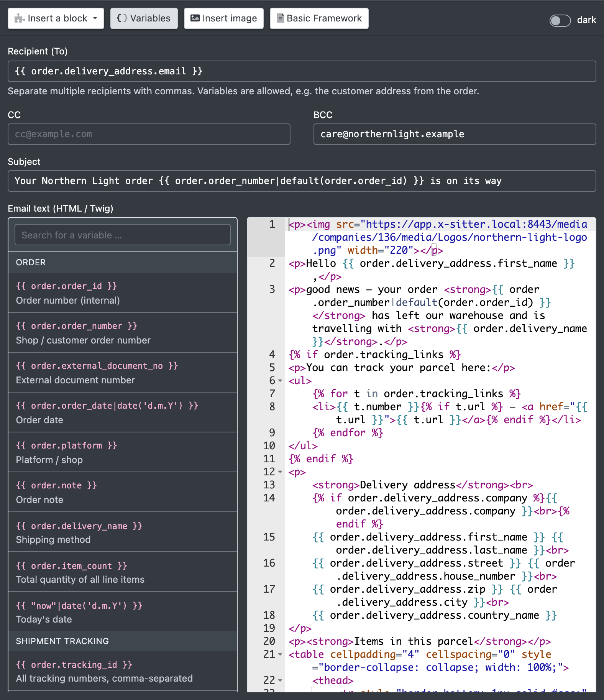Click the 'Delivery address' code line
The width and height of the screenshot is (604, 700).
422,485
